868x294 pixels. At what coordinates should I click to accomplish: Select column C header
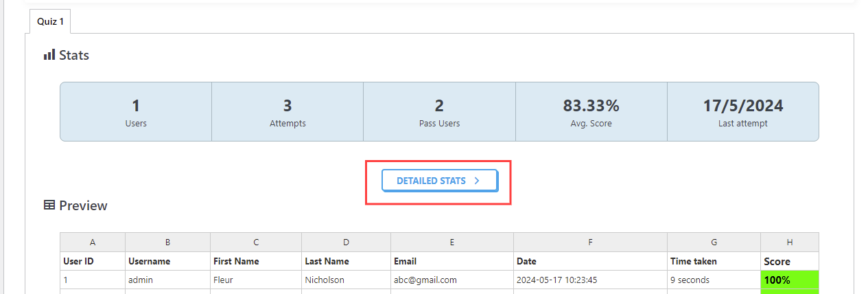click(256, 242)
